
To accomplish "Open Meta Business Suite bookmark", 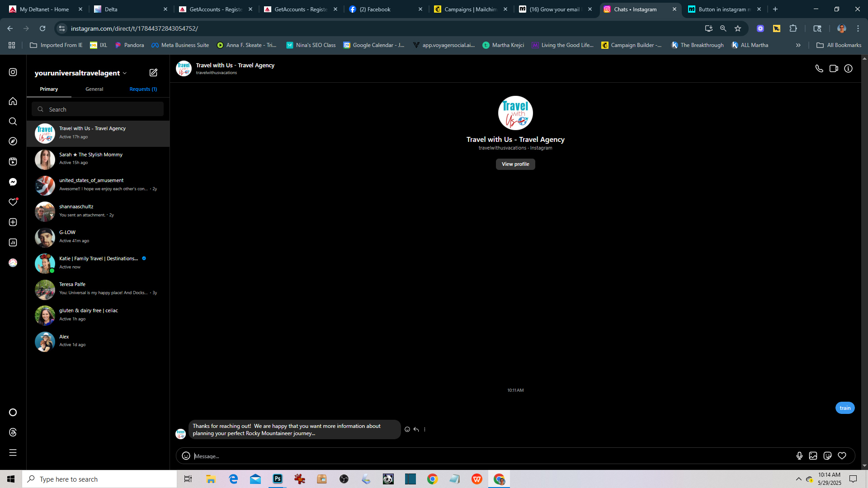I will (180, 45).
